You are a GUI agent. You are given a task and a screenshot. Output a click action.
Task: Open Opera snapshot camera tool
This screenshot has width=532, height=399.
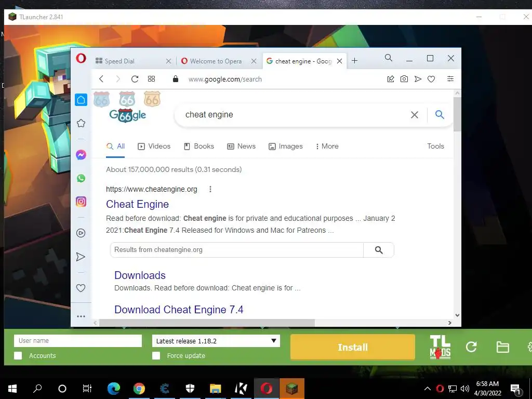[x=404, y=79]
